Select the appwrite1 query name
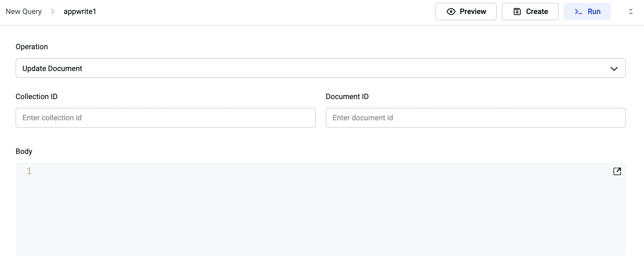The image size is (644, 263). [x=80, y=12]
